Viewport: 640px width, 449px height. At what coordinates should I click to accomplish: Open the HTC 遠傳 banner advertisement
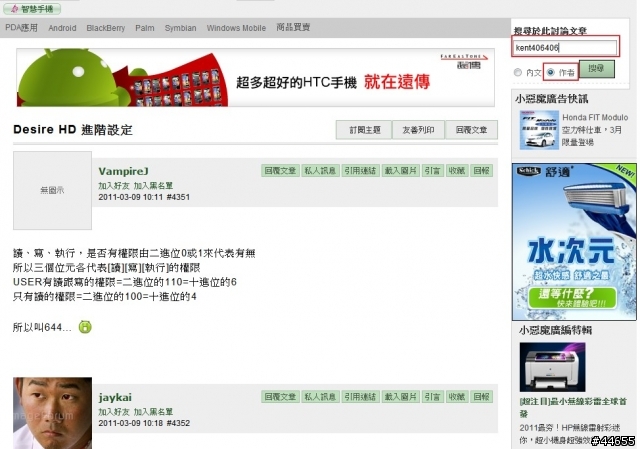tap(256, 78)
